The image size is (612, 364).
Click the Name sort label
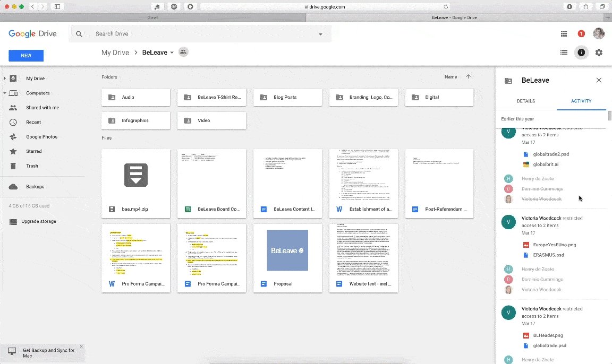click(x=451, y=77)
